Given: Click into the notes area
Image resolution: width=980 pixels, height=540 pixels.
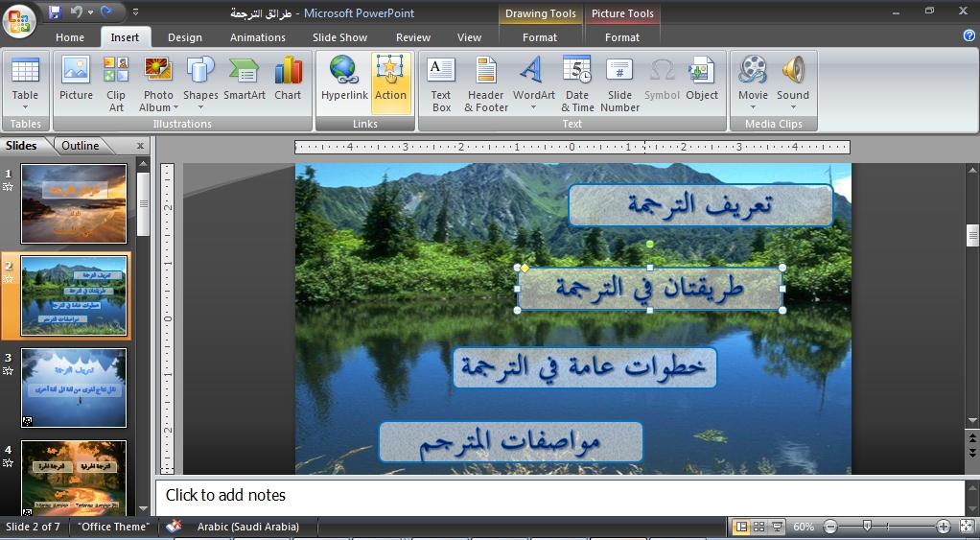Looking at the screenshot, I should (559, 497).
